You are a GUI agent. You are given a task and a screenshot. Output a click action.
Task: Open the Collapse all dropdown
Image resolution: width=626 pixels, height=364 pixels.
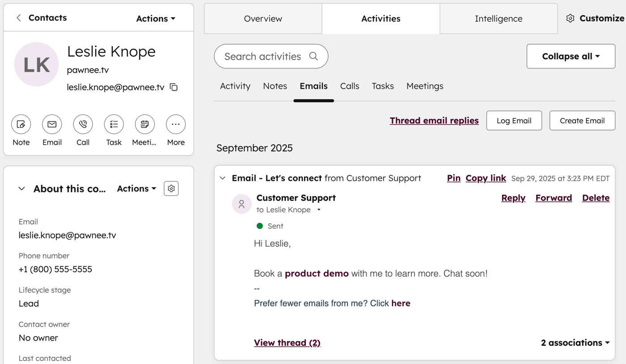(571, 56)
